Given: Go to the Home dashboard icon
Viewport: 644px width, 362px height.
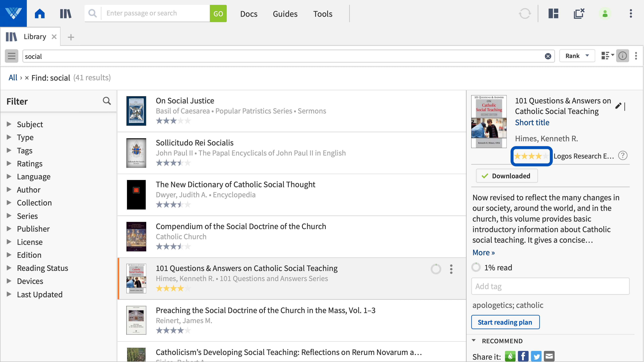Looking at the screenshot, I should pos(40,13).
